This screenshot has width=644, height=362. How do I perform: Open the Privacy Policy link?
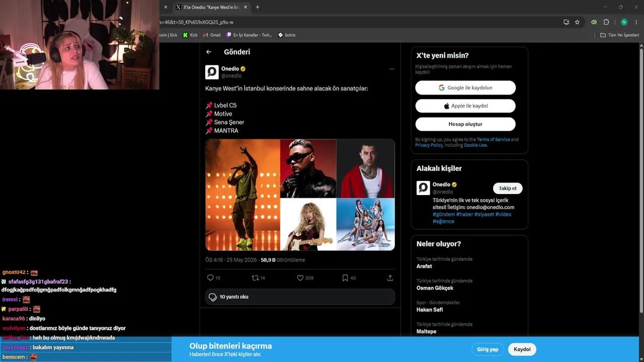(429, 145)
